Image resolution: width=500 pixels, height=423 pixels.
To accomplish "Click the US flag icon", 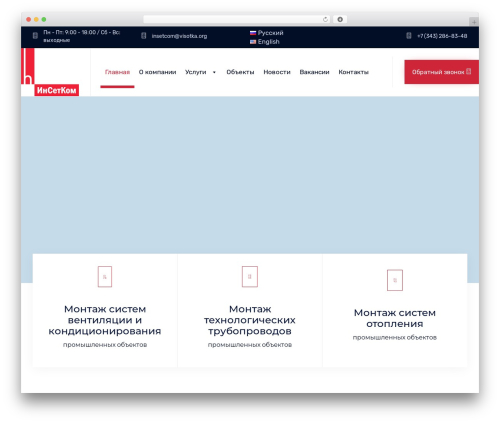I will [x=253, y=42].
